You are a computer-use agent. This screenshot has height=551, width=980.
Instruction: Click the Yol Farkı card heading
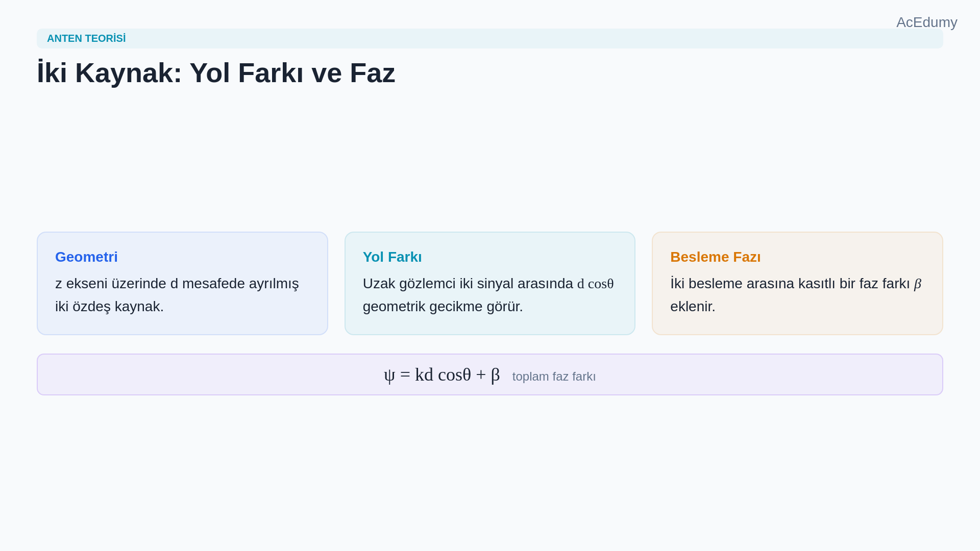392,257
